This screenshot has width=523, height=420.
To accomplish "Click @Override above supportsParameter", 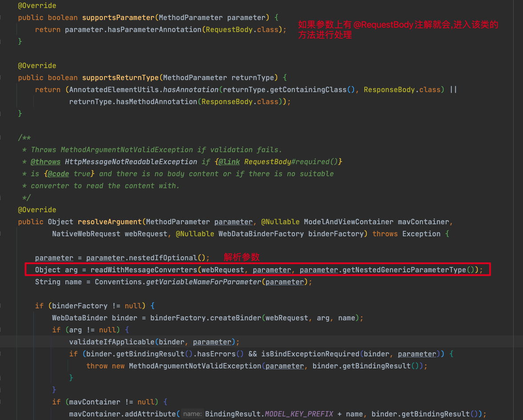I will pyautogui.click(x=37, y=6).
